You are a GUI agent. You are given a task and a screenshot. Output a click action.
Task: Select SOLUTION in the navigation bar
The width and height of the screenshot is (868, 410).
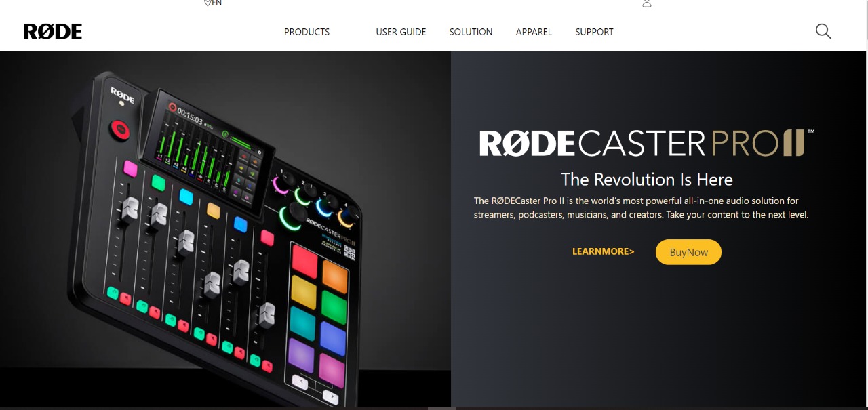pyautogui.click(x=471, y=32)
